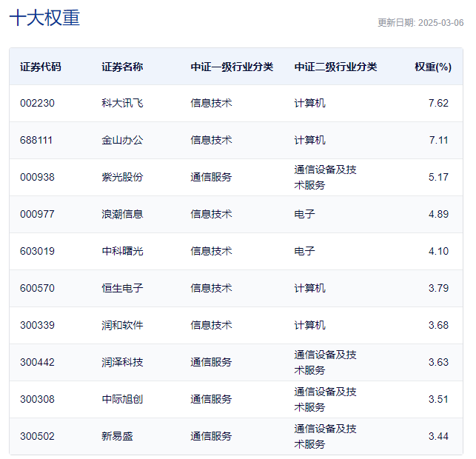Click weight value 3.68
Image resolution: width=476 pixels, height=459 pixels.
tap(438, 326)
